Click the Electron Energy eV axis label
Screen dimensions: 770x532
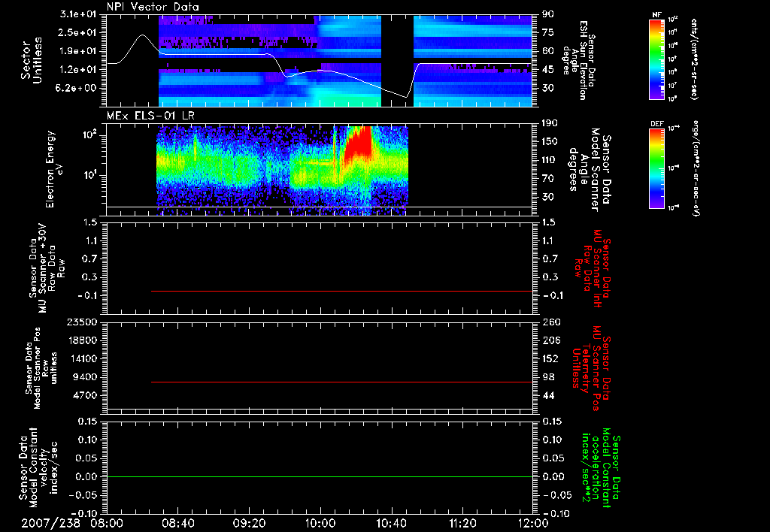tap(53, 169)
